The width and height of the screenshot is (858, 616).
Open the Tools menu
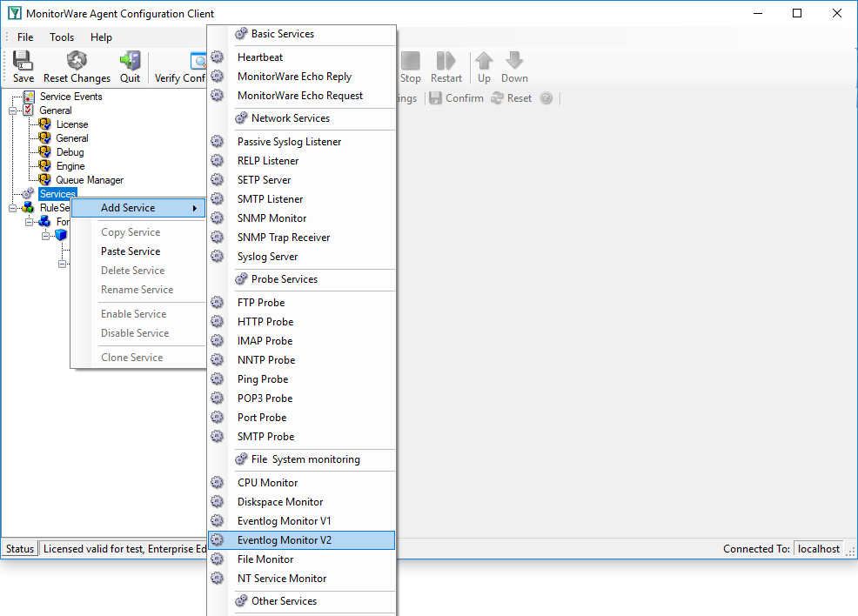pos(61,37)
